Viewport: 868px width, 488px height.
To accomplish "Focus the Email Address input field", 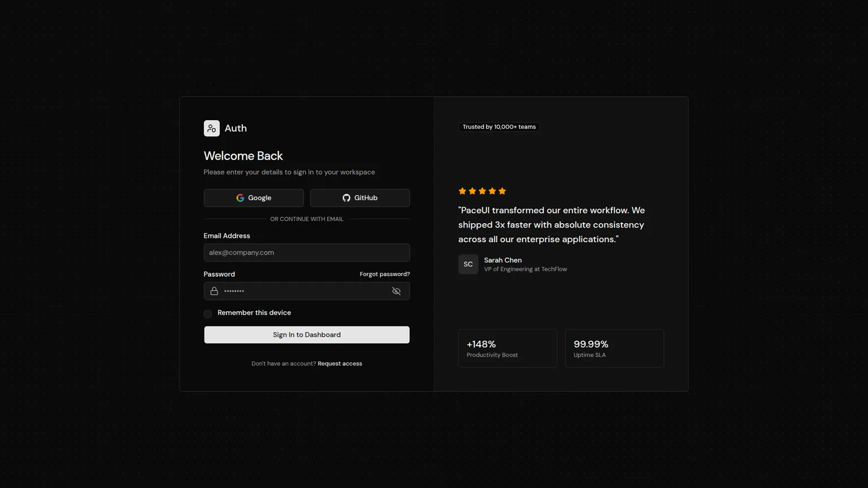I will (307, 252).
